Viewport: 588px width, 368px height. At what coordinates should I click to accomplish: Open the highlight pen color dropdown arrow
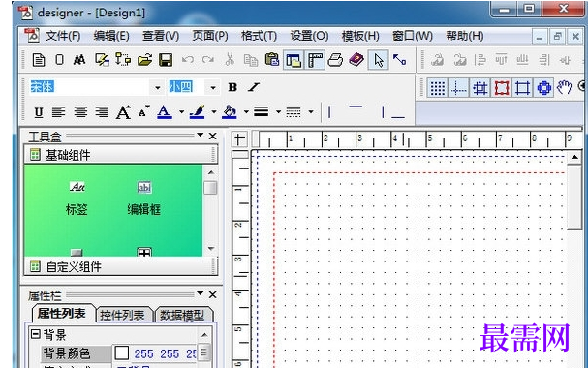[x=214, y=111]
